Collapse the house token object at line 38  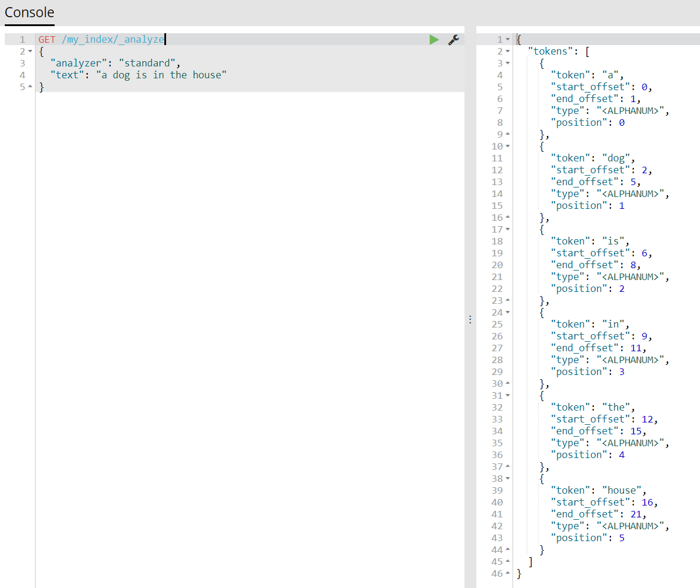pos(508,479)
